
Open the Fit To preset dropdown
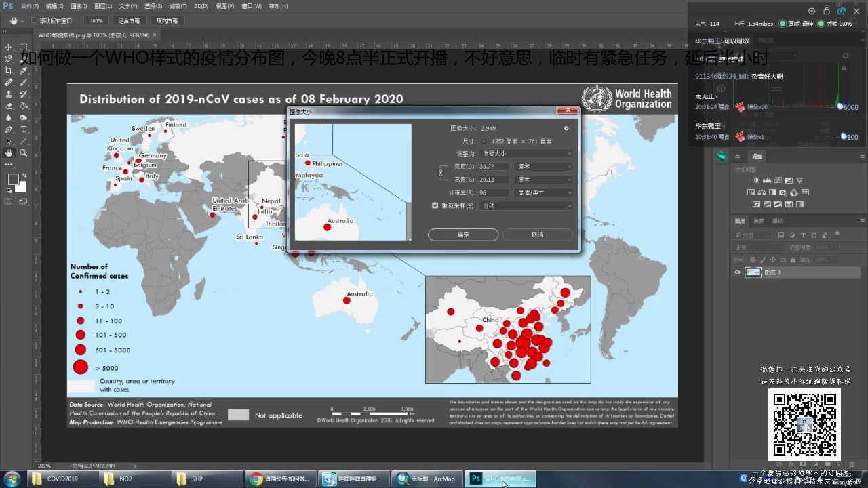coord(526,154)
